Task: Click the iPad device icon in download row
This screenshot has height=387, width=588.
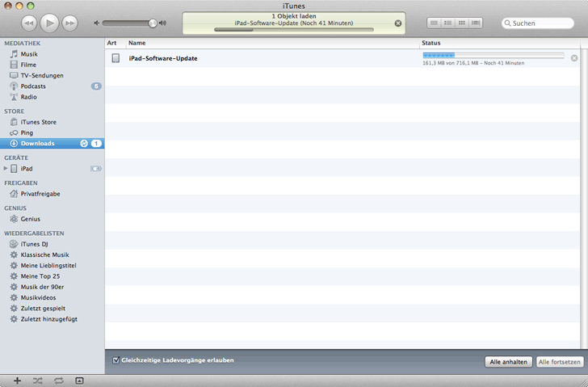Action: [115, 58]
